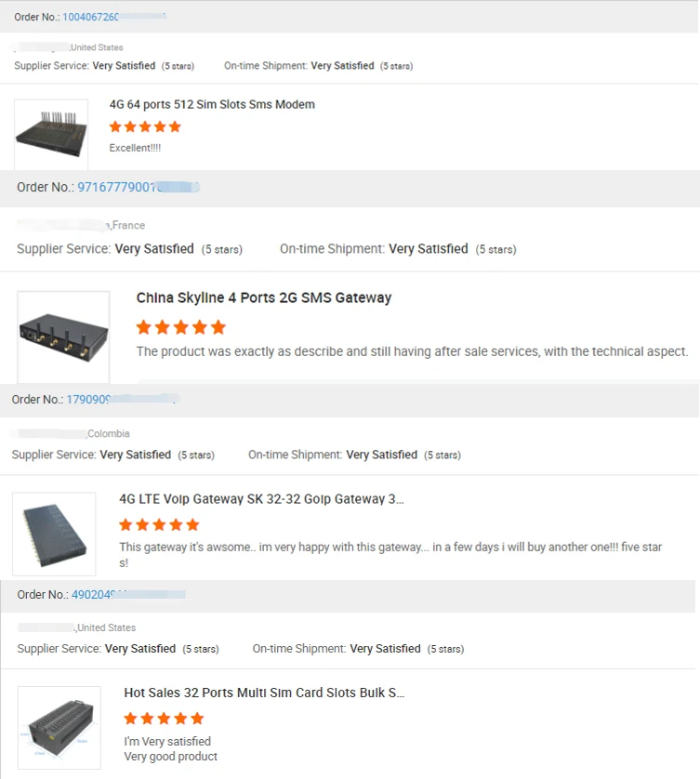The width and height of the screenshot is (700, 779).
Task: Click 'China Skyline 4 Ports 2G SMS Gateway' title
Action: (x=264, y=297)
